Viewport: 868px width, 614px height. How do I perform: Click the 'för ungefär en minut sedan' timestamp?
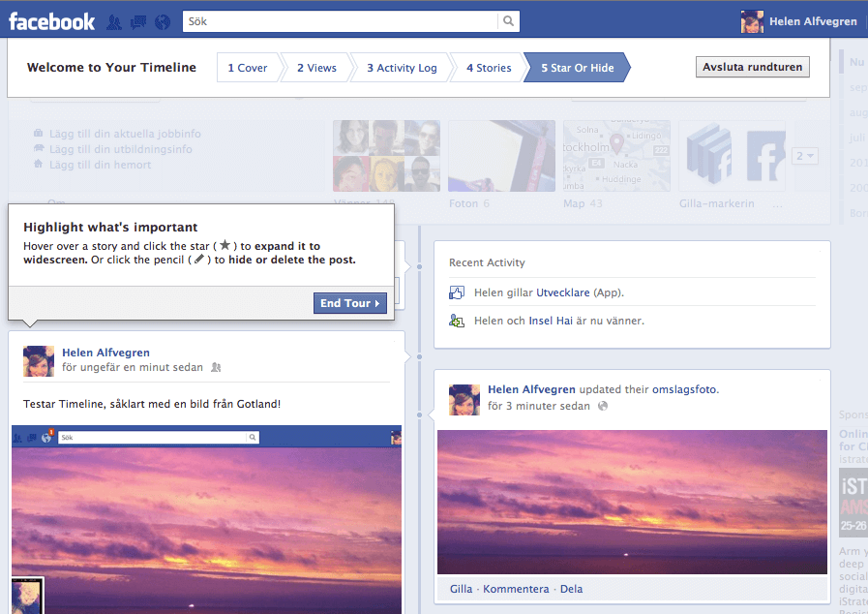133,367
